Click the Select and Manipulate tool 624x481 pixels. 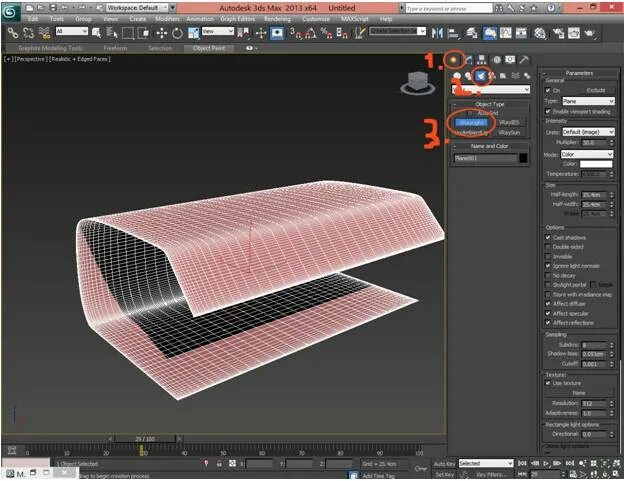tap(261, 33)
